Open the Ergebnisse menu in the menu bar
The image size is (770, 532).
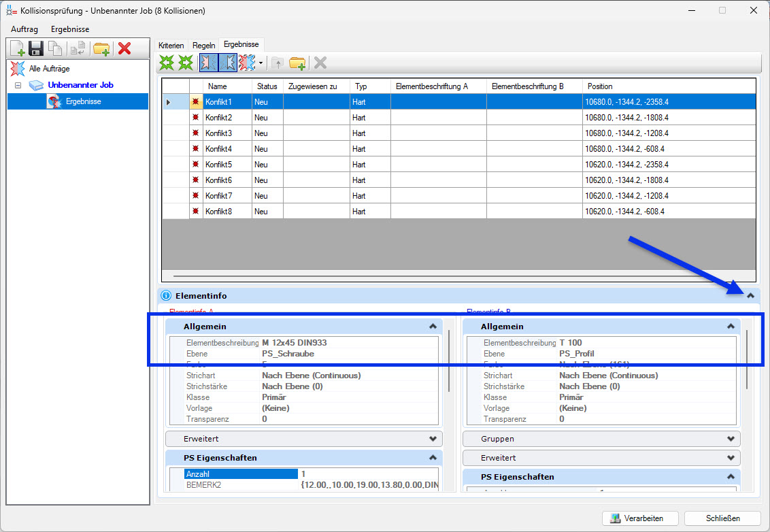tap(70, 29)
